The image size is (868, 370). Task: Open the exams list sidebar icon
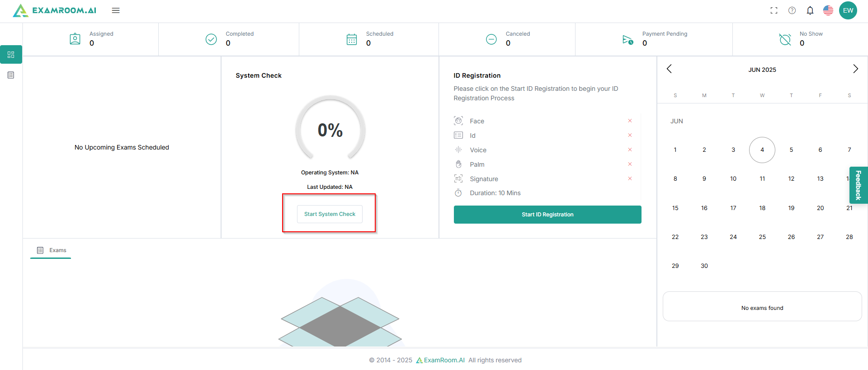point(11,75)
